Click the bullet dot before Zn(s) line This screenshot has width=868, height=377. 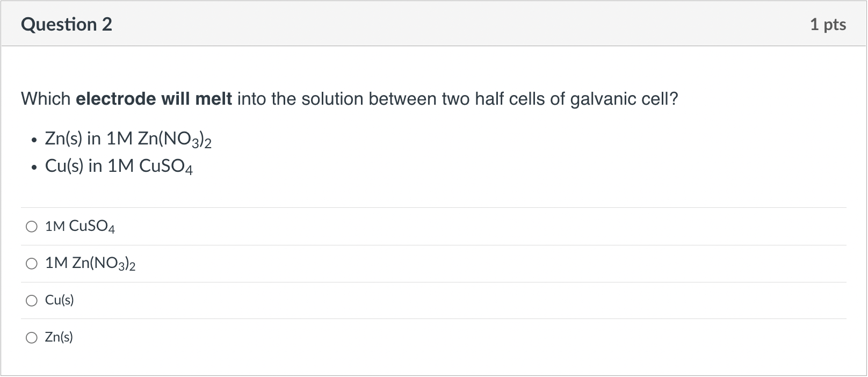pos(34,141)
